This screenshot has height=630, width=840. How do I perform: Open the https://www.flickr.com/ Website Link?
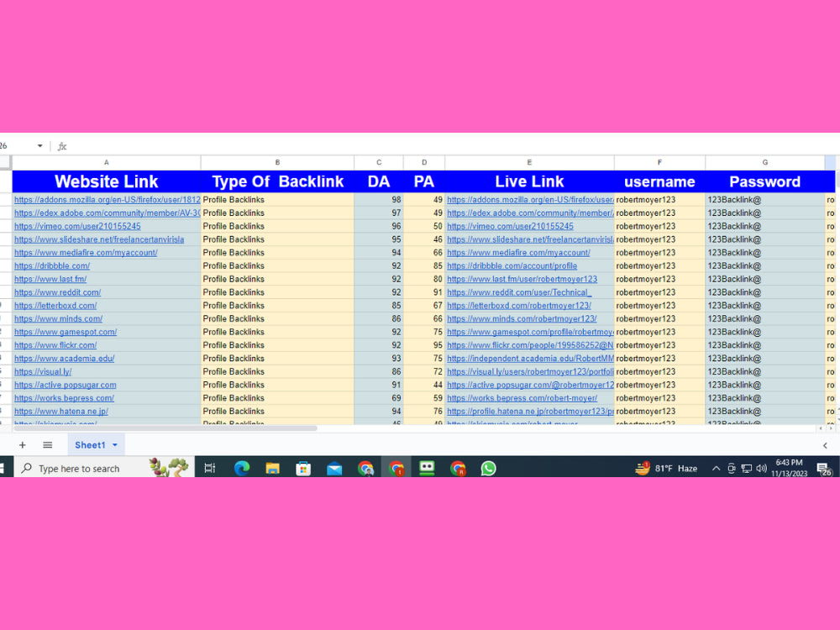click(x=55, y=345)
